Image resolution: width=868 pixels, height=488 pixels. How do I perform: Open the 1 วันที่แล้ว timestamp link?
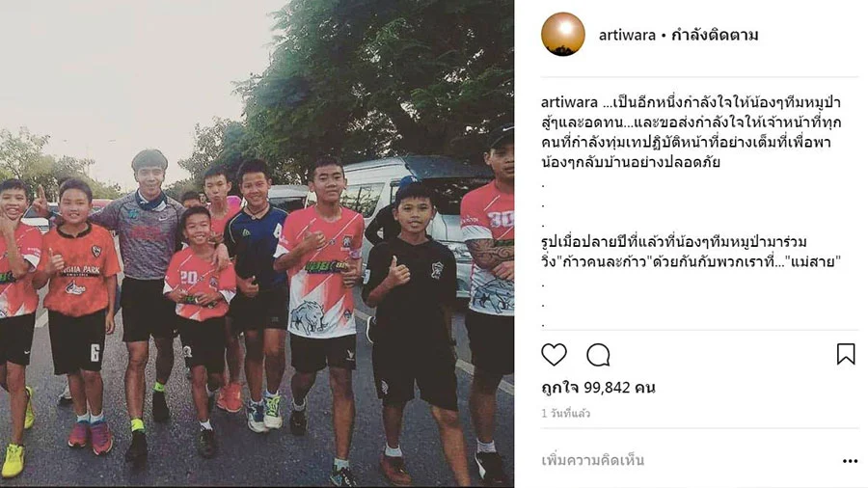point(565,414)
